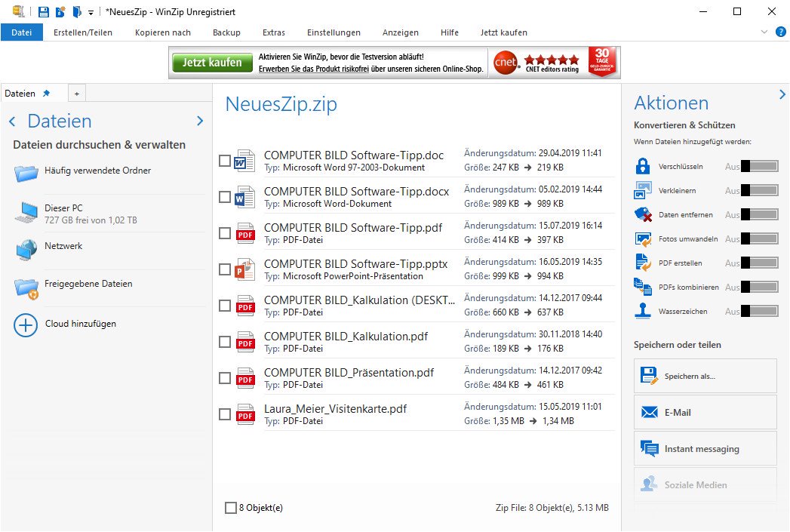Check the Laura_Meier_Visitenkarte.pdf checkbox
Screen dimensions: 790x532
[x=225, y=414]
